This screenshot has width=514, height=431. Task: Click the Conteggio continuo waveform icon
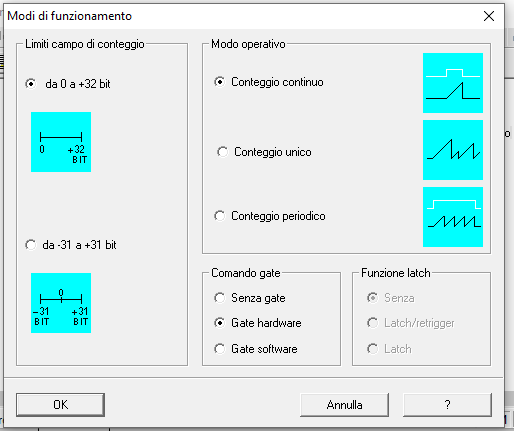point(453,83)
